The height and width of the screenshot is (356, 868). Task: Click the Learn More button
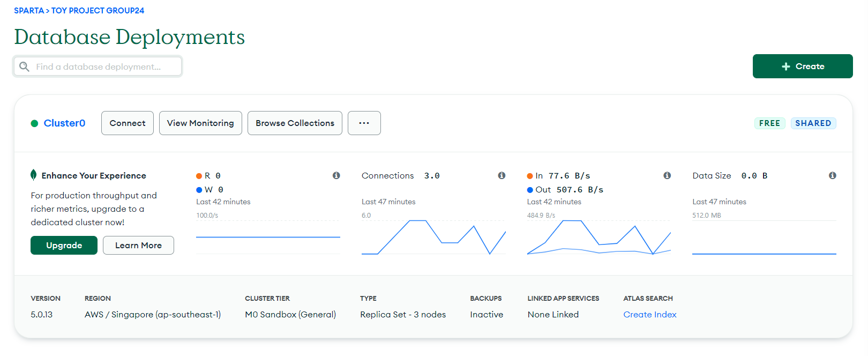138,245
